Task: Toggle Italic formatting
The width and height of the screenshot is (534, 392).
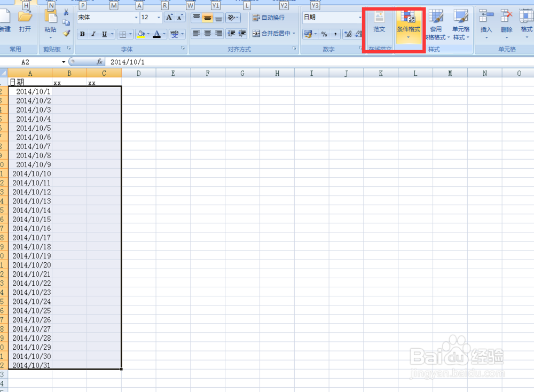Action: [93, 34]
